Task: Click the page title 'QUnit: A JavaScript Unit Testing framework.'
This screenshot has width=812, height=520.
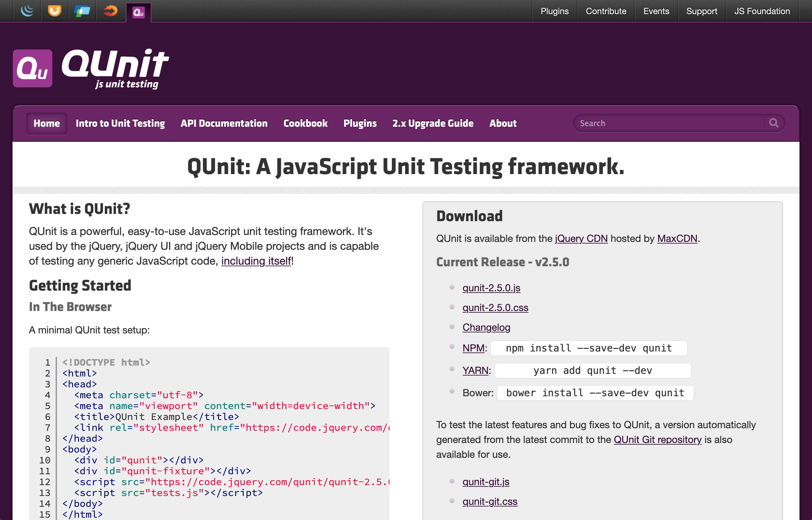Action: 406,167
